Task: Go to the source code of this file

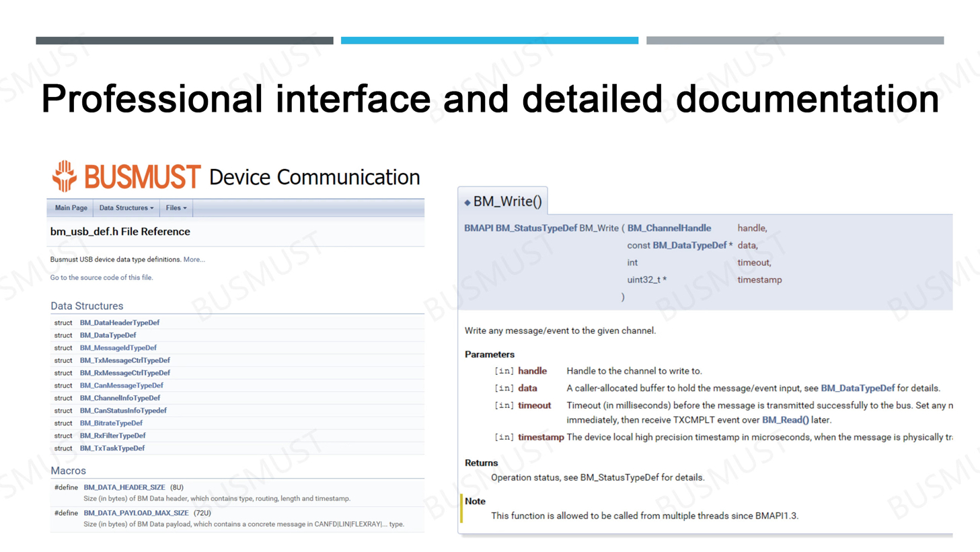Action: click(x=102, y=277)
